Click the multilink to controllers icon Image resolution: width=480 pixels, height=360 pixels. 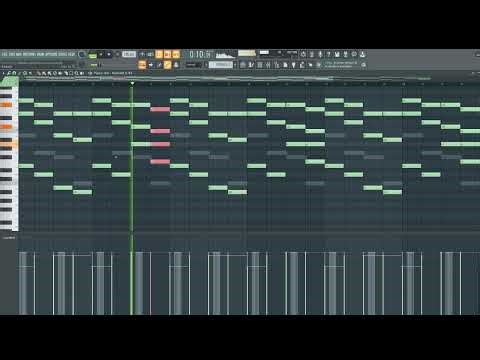(176, 65)
